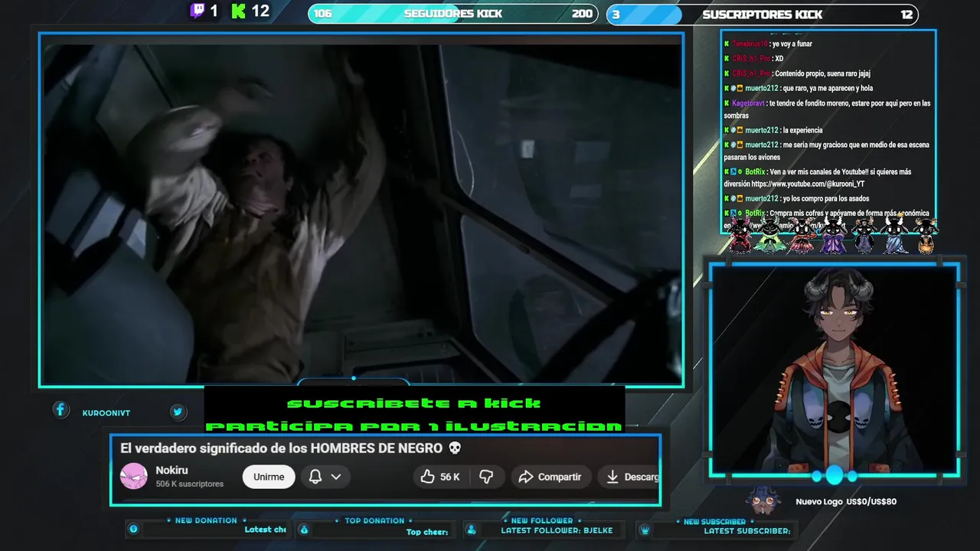Viewport: 980px width, 551px height.
Task: Click the chat message 'ya voy a funar'
Action: (792, 44)
